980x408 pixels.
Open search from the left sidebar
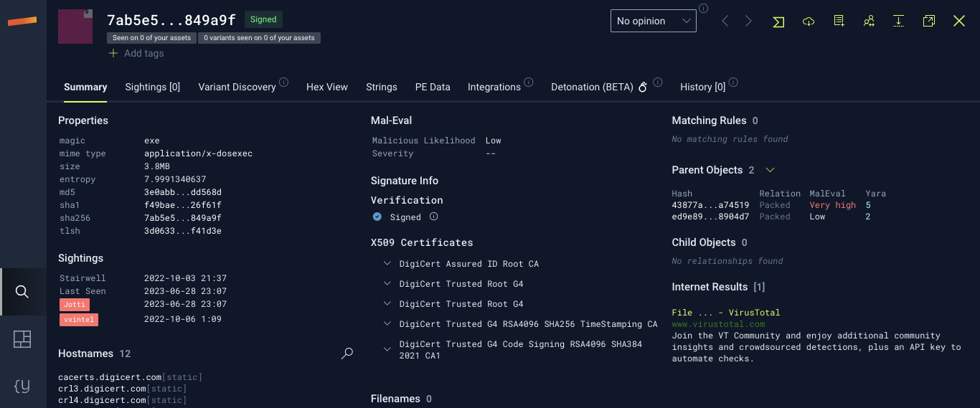[x=22, y=292]
